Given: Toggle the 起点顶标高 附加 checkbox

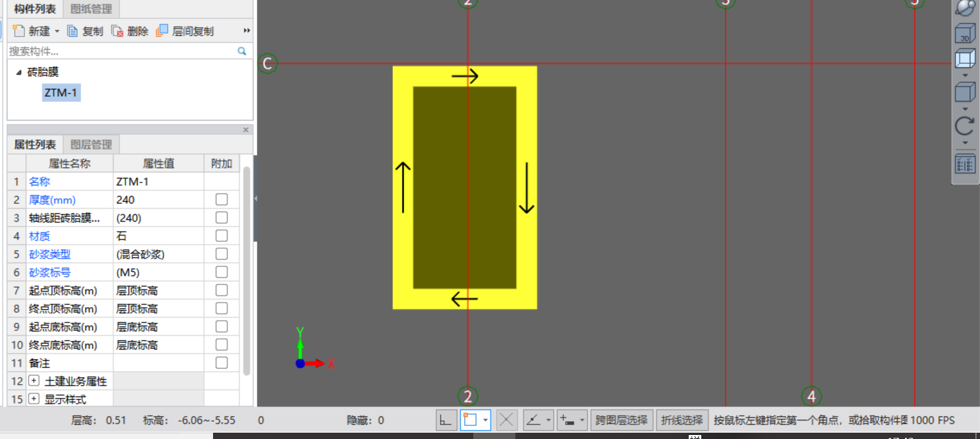Looking at the screenshot, I should click(222, 290).
